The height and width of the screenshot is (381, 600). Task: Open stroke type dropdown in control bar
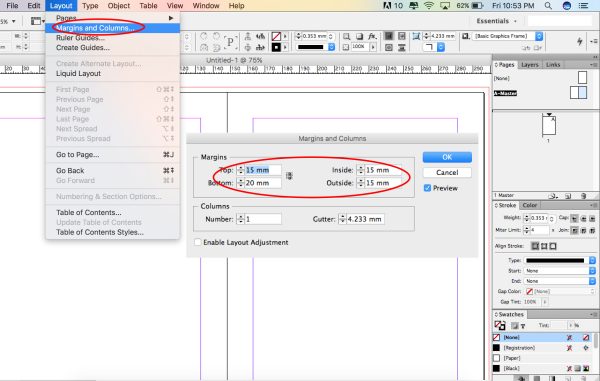[x=332, y=47]
